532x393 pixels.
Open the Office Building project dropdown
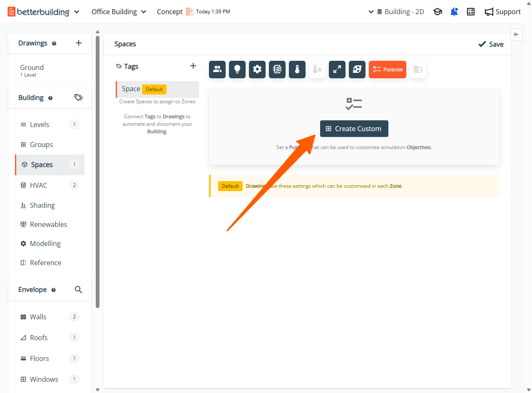(x=119, y=12)
